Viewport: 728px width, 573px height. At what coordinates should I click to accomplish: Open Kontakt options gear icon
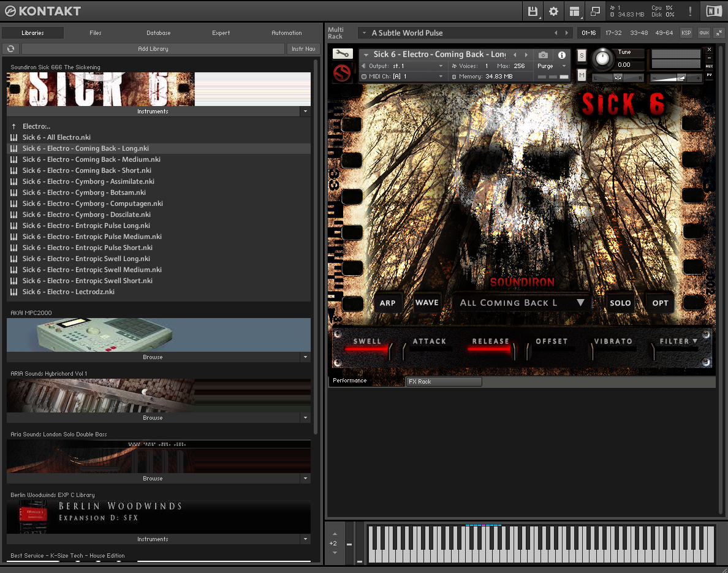coord(553,11)
